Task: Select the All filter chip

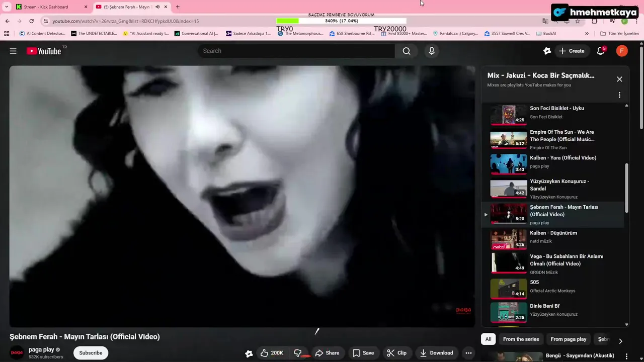Action: (488, 339)
